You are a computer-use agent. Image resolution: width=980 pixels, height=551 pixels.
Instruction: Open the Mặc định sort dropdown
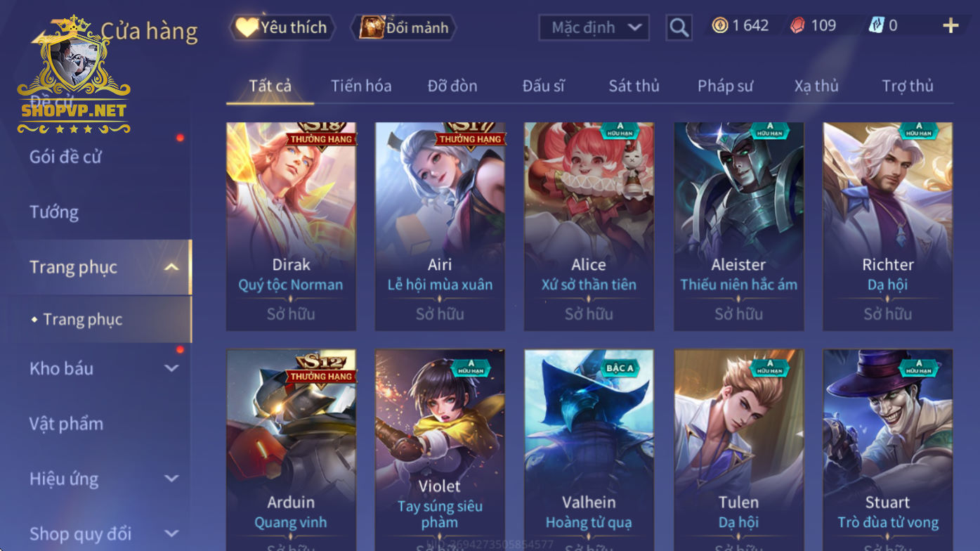tap(594, 27)
